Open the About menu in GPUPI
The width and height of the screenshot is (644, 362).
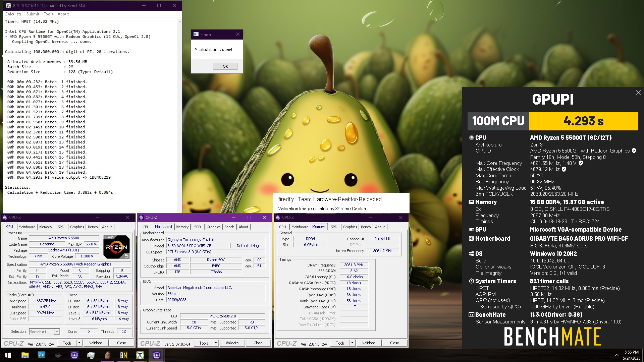pyautogui.click(x=63, y=14)
